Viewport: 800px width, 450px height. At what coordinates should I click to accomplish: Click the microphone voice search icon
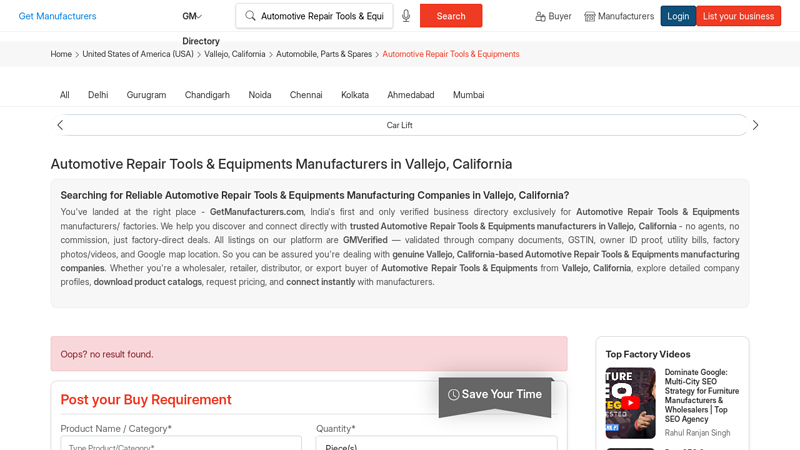[x=406, y=16]
